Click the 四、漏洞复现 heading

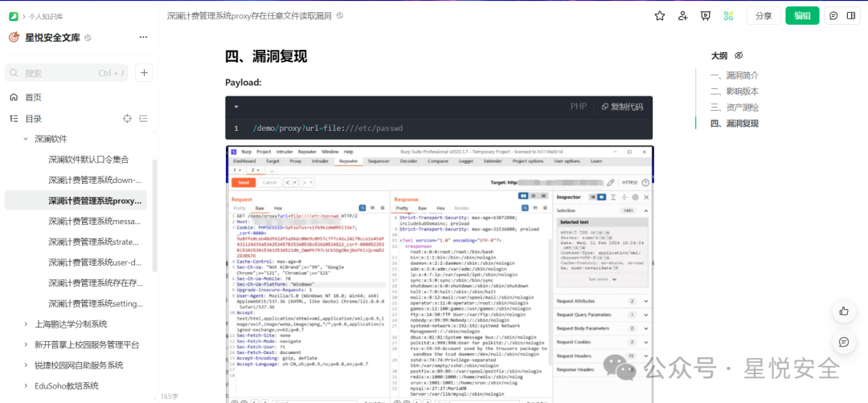coord(266,56)
